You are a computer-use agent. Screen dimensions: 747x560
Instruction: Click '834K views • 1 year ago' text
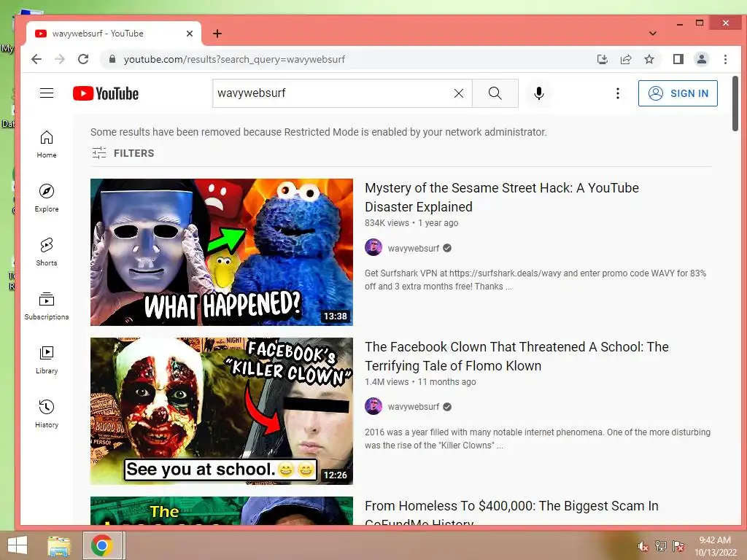click(411, 223)
